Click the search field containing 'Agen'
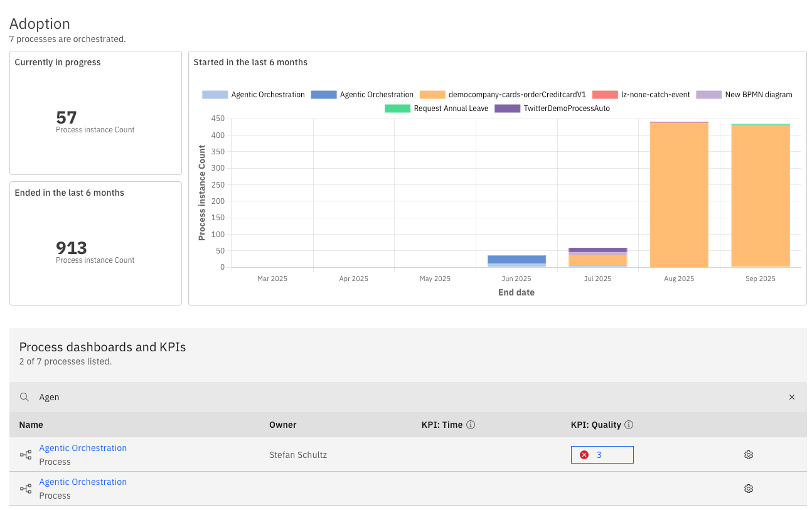Viewport: 812px width, 510px height. tap(408, 397)
